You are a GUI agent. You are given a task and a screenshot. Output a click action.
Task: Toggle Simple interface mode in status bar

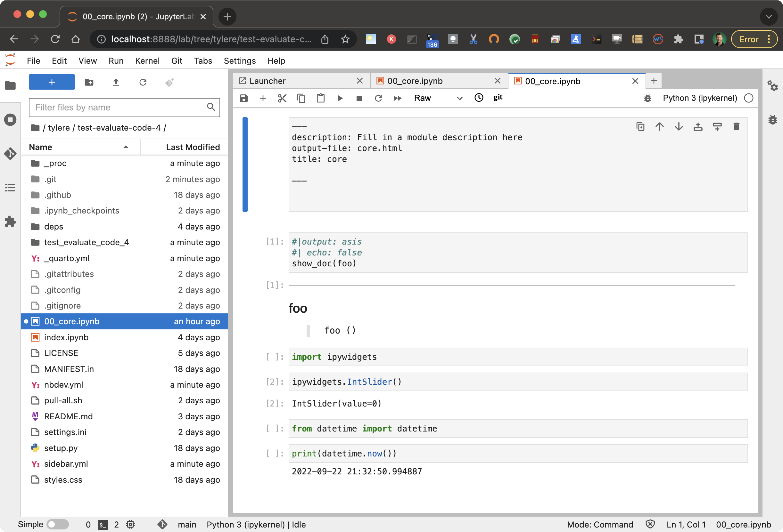click(57, 524)
